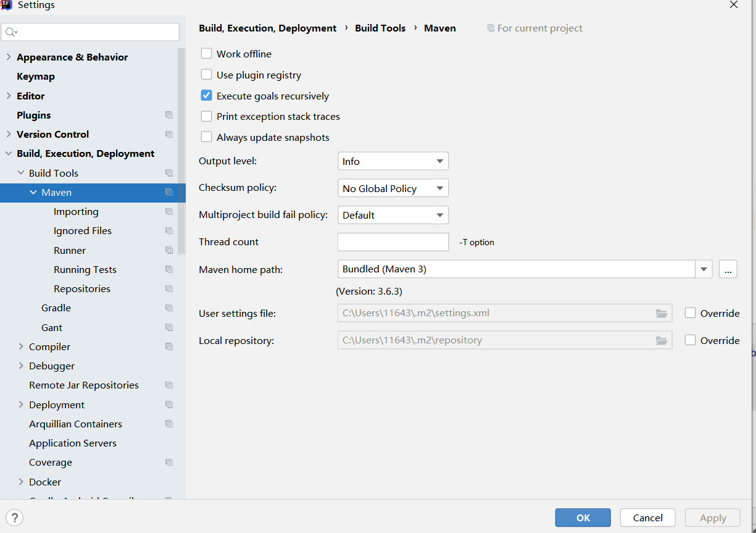Viewport: 756px width, 533px height.
Task: Open Help via the question mark icon
Action: click(14, 518)
